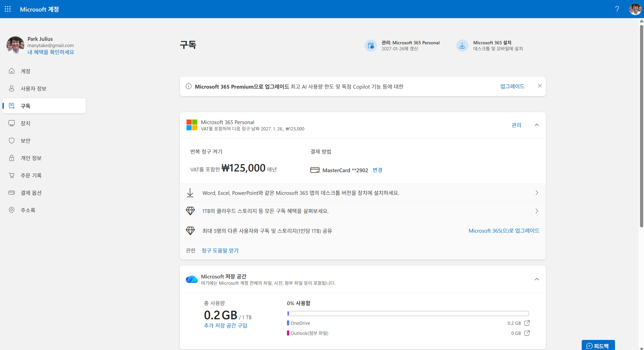The image size is (644, 350).
Task: Click the 구독 subscription icon in sidebar
Action: 12,106
